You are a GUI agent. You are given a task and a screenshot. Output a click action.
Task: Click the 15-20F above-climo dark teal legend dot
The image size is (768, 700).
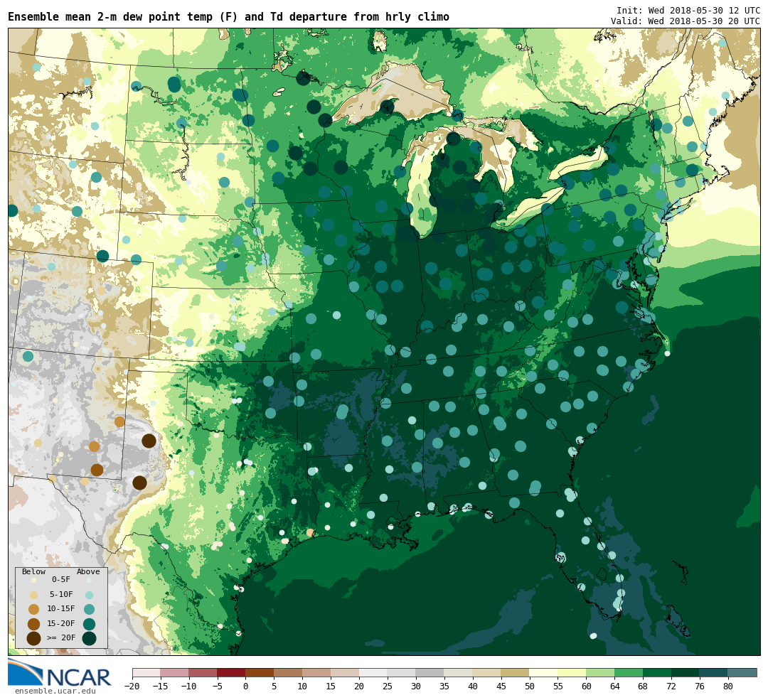89,624
